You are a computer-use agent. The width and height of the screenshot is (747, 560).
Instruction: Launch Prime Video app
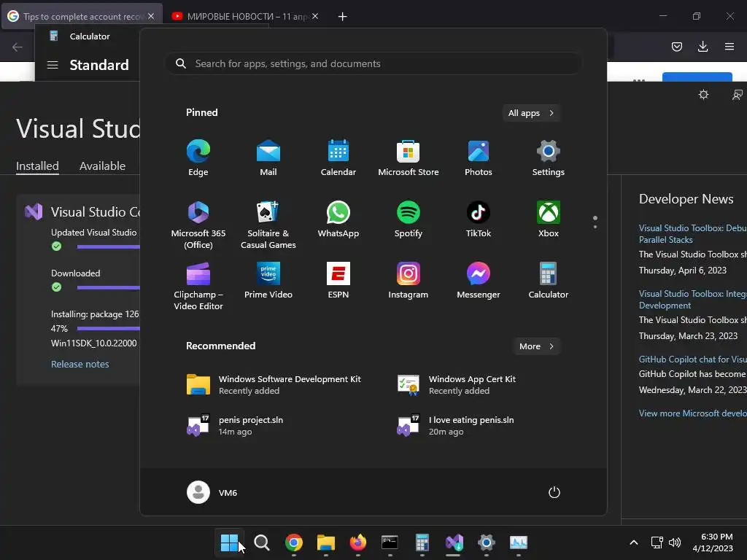pos(268,281)
